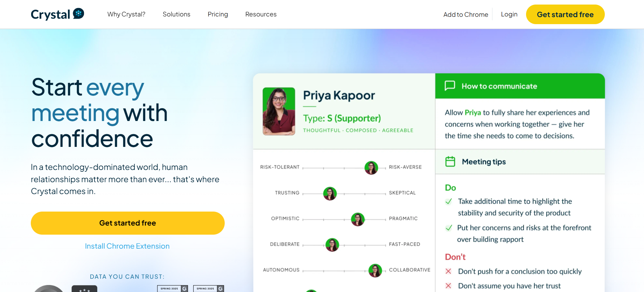
Task: Click 'FAST-PACED' label
Action: tap(404, 244)
